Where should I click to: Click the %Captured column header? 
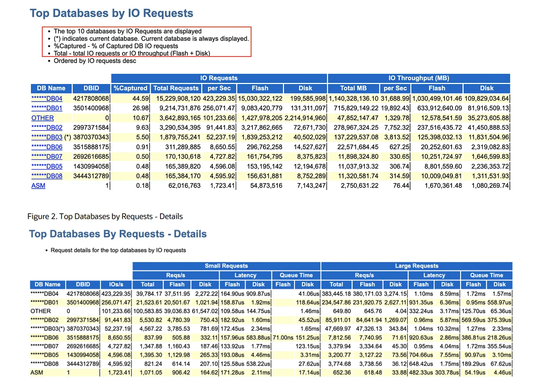(x=131, y=88)
